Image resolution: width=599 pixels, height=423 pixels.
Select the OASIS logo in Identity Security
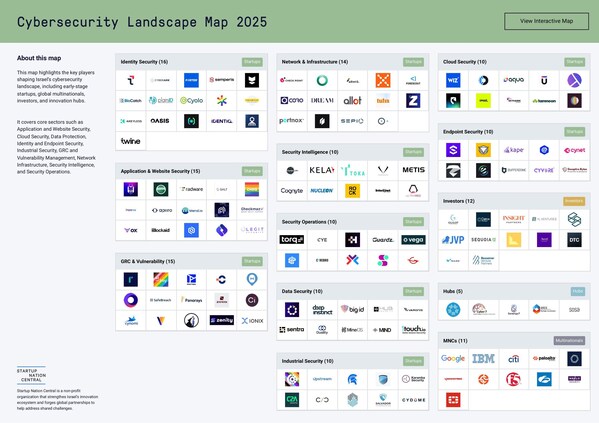pyautogui.click(x=160, y=121)
